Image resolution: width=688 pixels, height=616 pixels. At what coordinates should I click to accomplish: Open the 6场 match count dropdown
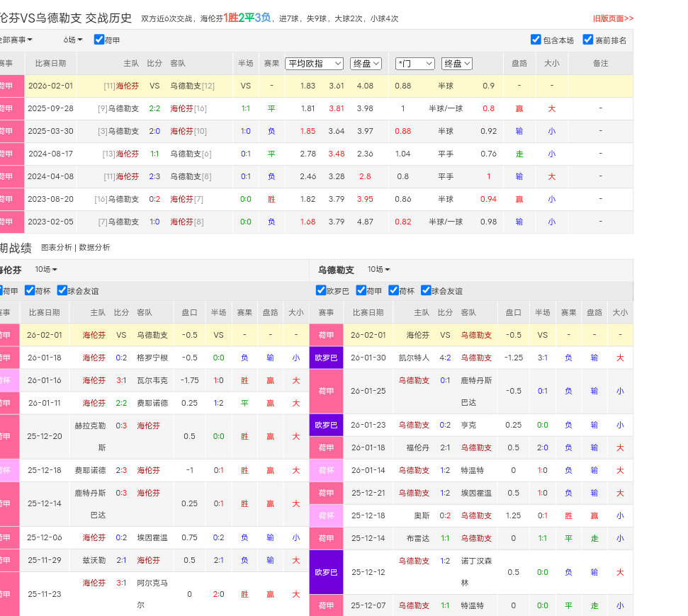pos(73,40)
